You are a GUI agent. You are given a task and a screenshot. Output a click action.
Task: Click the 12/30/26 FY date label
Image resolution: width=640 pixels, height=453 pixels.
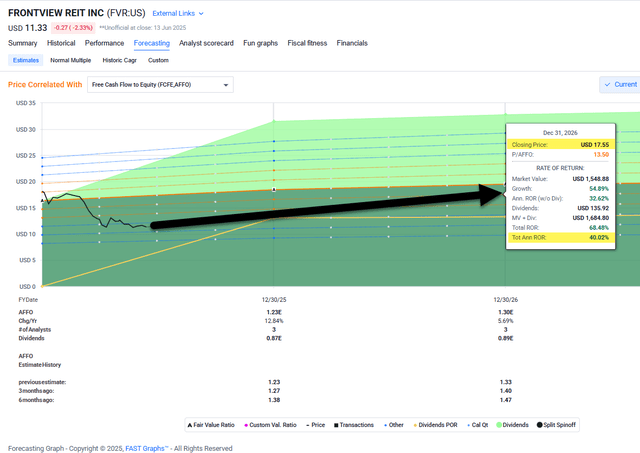coord(505,300)
